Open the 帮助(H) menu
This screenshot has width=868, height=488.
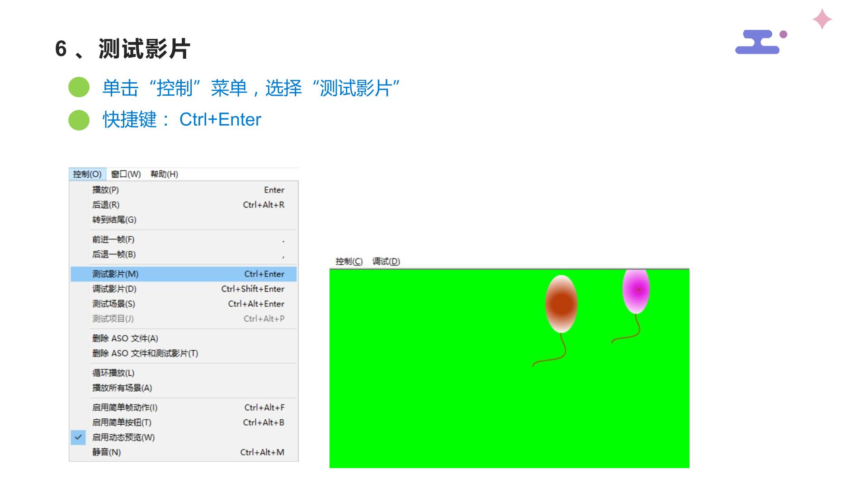(164, 174)
